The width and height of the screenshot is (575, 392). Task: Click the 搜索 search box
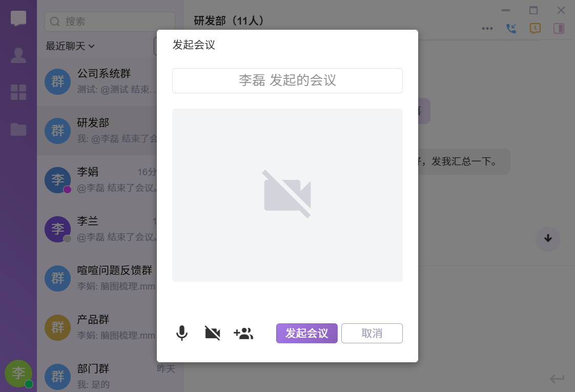(x=110, y=22)
